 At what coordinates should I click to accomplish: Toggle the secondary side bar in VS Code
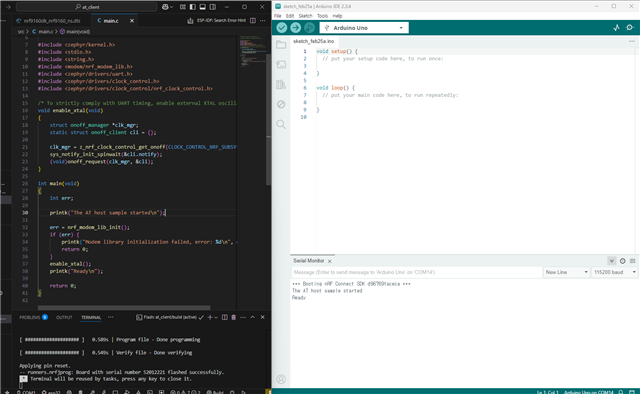pos(213,7)
